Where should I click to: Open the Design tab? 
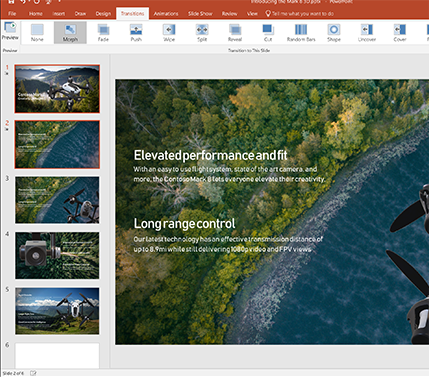point(103,14)
